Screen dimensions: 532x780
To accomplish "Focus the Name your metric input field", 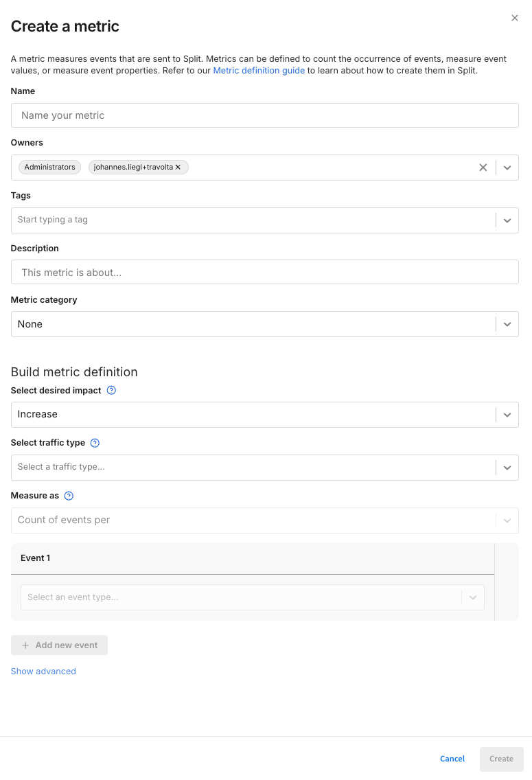I will coord(264,115).
